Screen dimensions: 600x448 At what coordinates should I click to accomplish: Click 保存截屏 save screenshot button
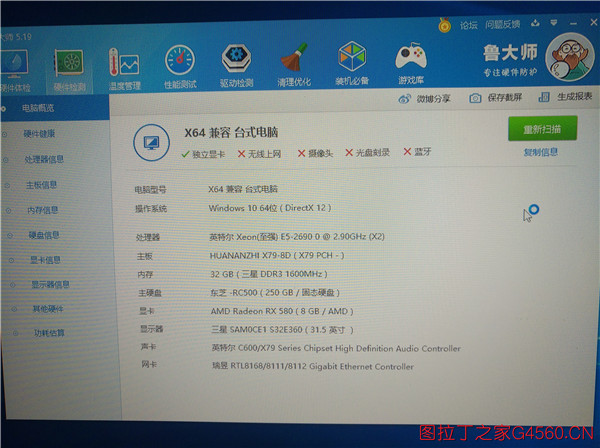[495, 98]
